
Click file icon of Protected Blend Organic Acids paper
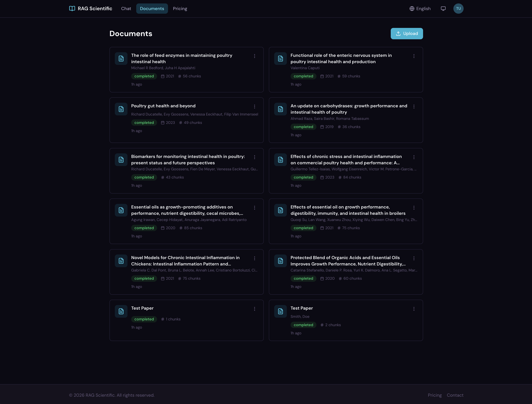click(x=280, y=261)
